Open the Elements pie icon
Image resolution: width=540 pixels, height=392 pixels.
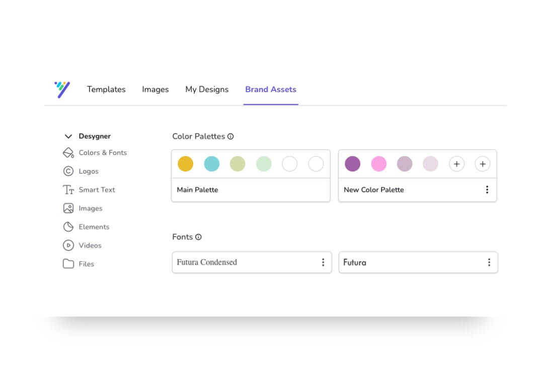pyautogui.click(x=68, y=227)
